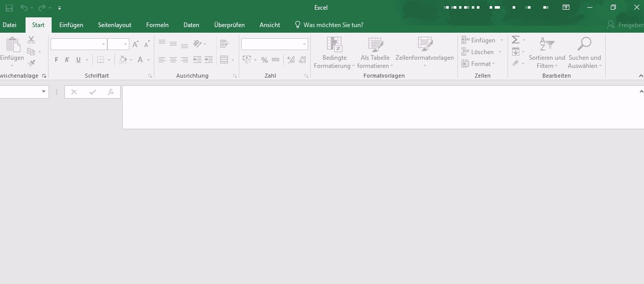Click the Redo arrow icon
The width and height of the screenshot is (644, 284).
pyautogui.click(x=41, y=8)
